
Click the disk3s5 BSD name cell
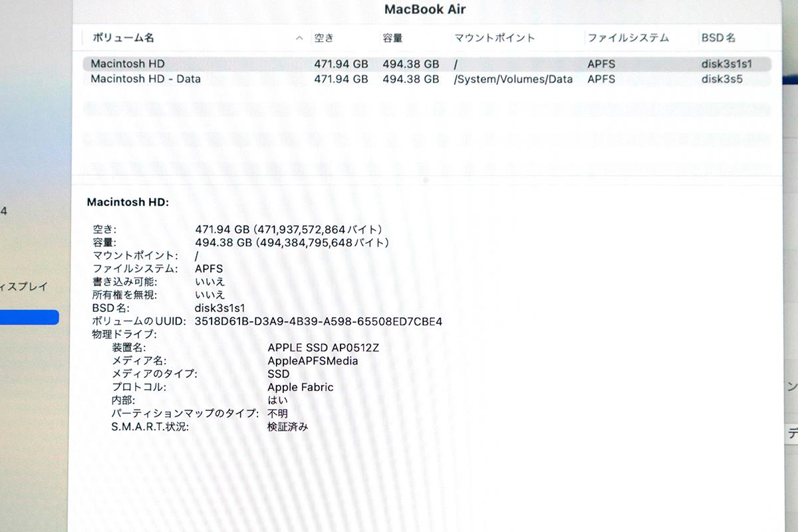[x=722, y=79]
